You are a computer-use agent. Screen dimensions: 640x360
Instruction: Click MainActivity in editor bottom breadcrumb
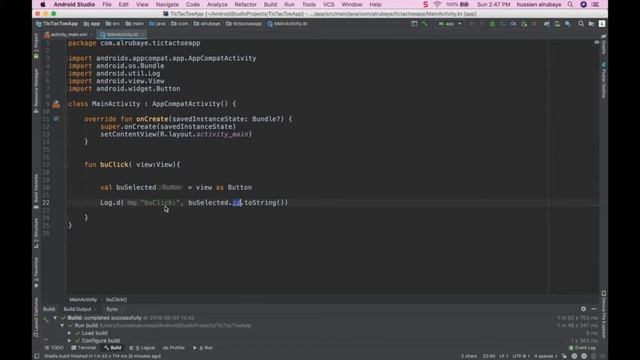(x=83, y=300)
